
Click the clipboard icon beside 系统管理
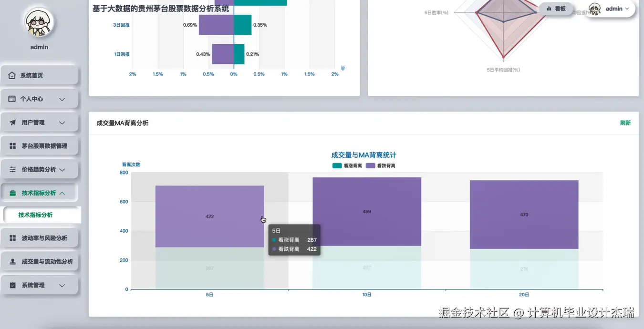[x=12, y=285]
